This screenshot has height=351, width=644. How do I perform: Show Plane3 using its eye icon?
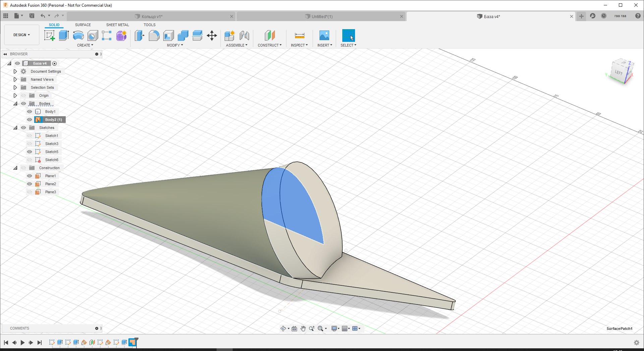(30, 192)
